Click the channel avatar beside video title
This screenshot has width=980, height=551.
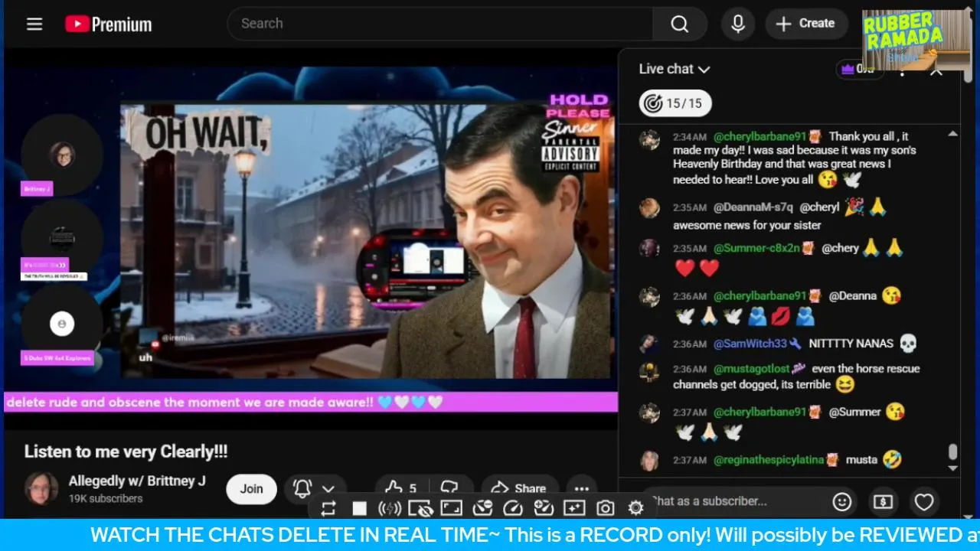[41, 488]
